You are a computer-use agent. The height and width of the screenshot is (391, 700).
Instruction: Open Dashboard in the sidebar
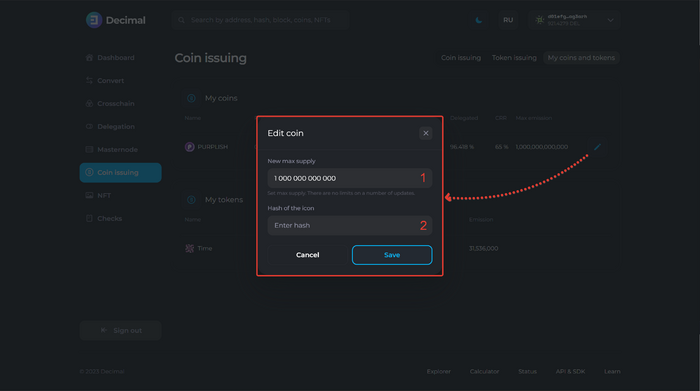pos(121,58)
